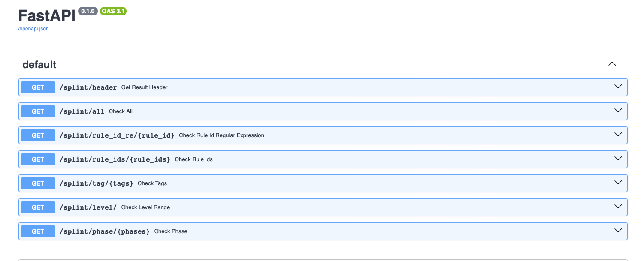Click the Check All description
The width and height of the screenshot is (644, 261).
coord(121,111)
